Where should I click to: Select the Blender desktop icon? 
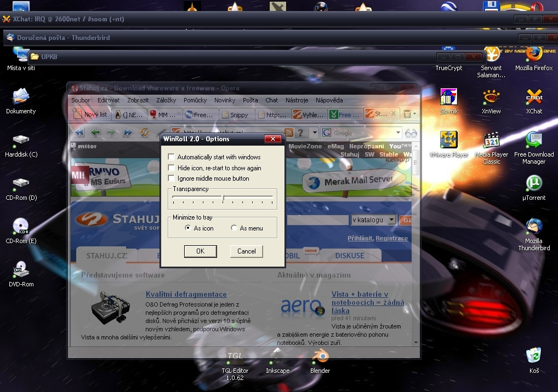coord(320,361)
